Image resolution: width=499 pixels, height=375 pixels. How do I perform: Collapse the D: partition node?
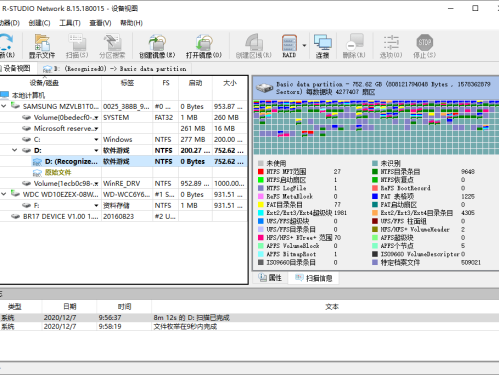point(15,150)
